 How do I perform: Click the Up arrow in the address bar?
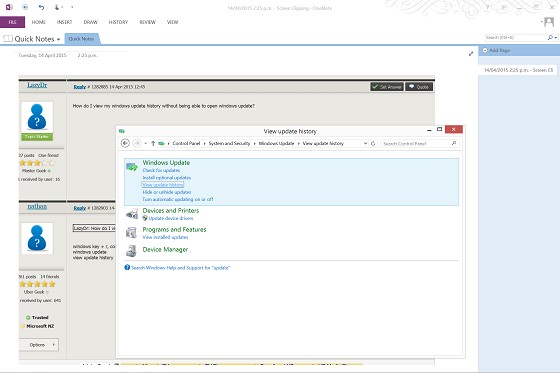tap(153, 143)
